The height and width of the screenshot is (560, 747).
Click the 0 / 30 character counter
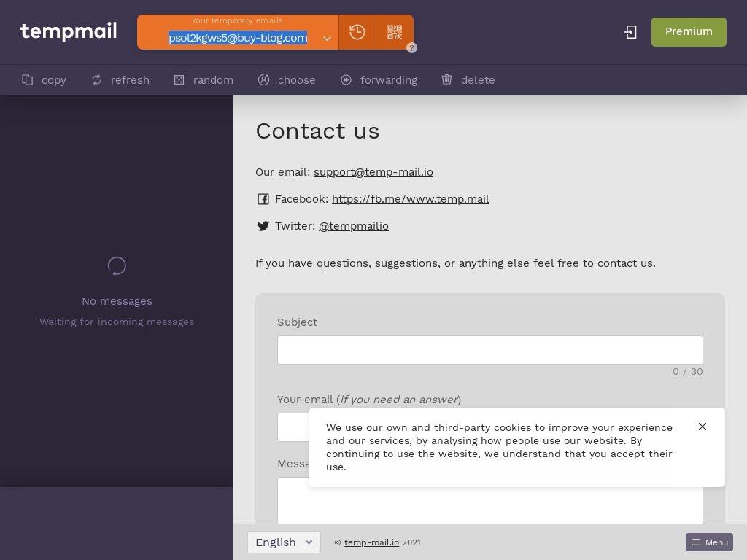tap(687, 372)
